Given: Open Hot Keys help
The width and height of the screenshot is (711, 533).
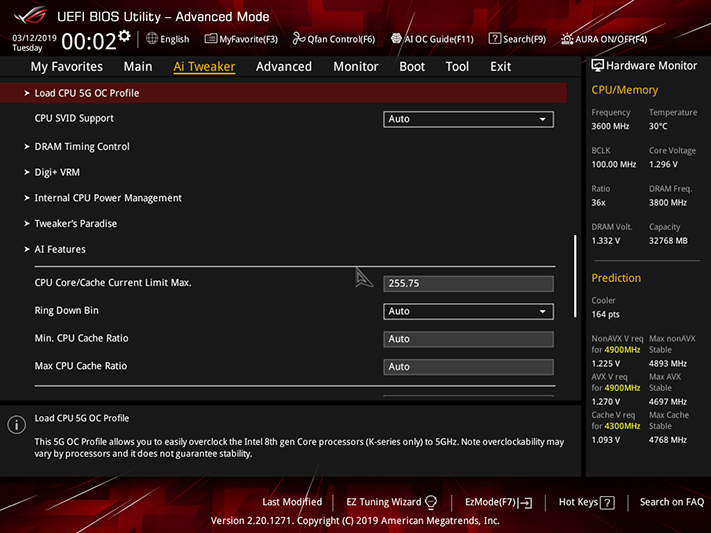Looking at the screenshot, I should (x=586, y=502).
